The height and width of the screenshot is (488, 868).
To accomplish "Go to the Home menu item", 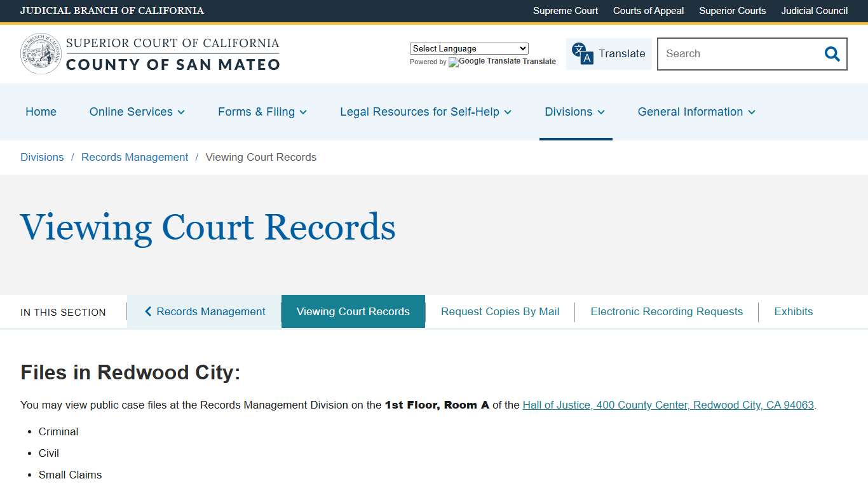I will tap(41, 112).
